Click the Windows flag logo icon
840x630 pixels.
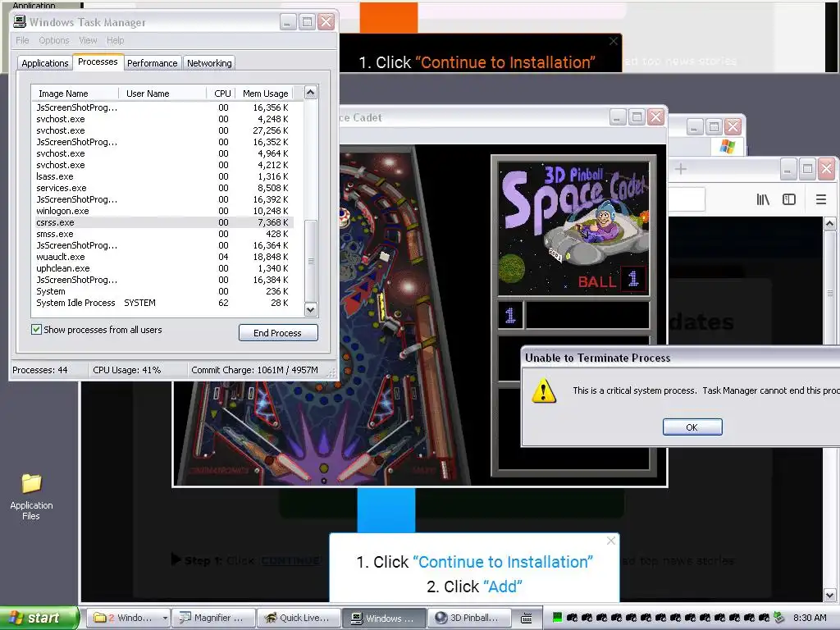pos(727,146)
